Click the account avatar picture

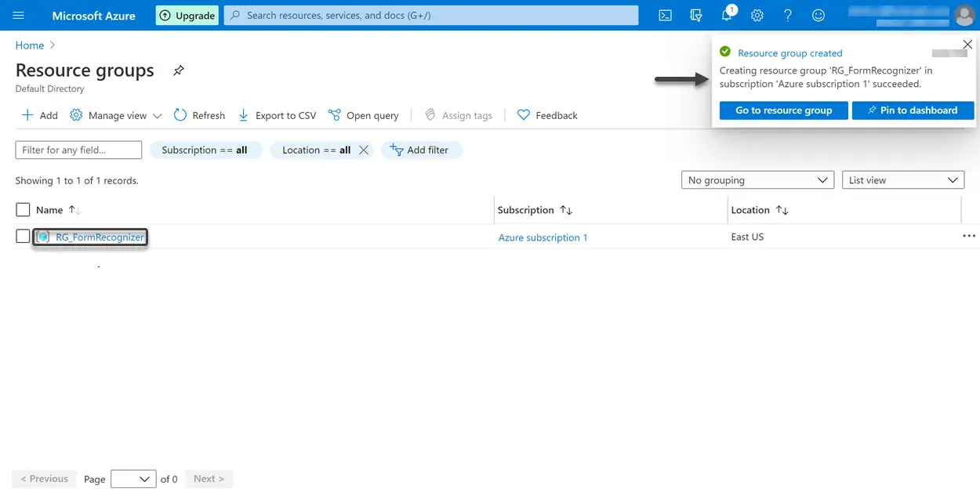[964, 16]
